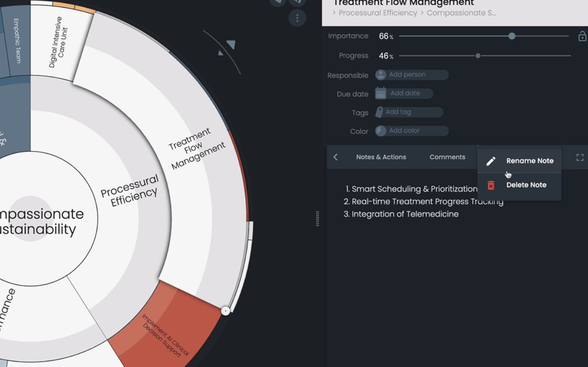
Task: Click the pencil icon next to Rename Note
Action: (491, 161)
